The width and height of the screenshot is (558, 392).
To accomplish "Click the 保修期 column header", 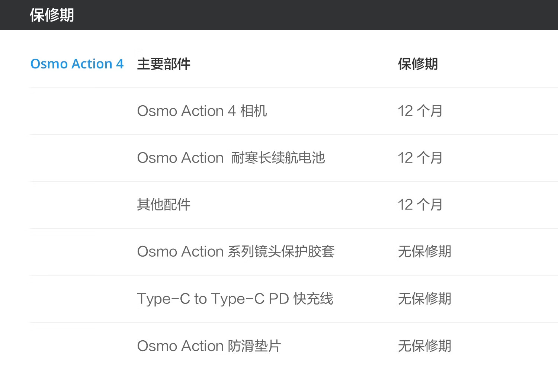I will 418,64.
